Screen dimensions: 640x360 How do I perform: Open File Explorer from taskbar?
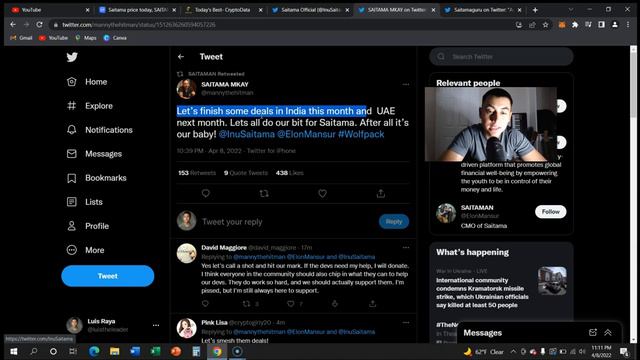(115, 351)
